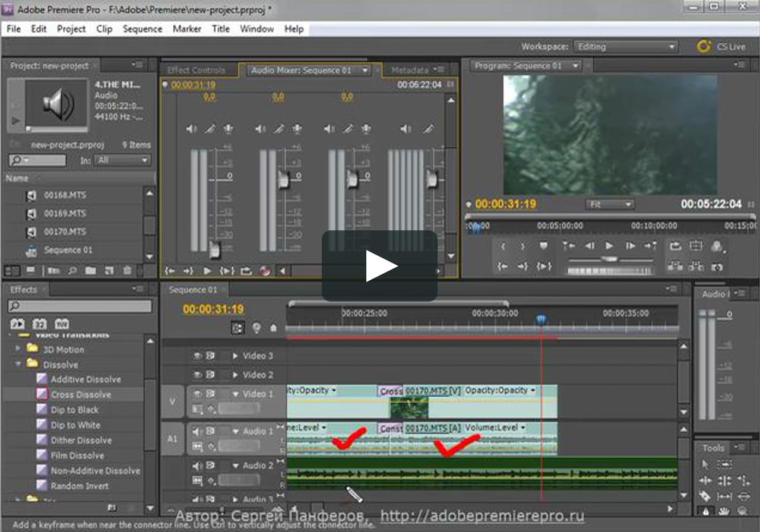Mute first Audio Mixer channel
Viewport: 760px width, 532px height.
pyautogui.click(x=191, y=128)
